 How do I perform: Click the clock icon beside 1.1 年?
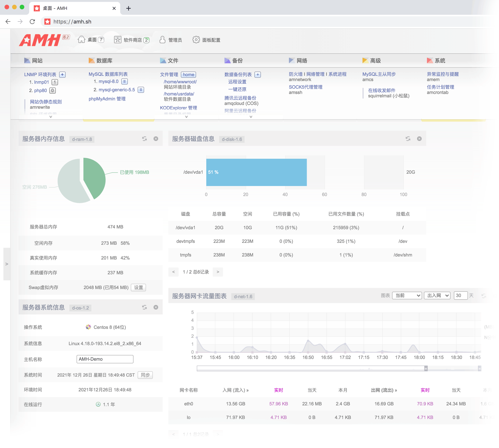[98, 405]
